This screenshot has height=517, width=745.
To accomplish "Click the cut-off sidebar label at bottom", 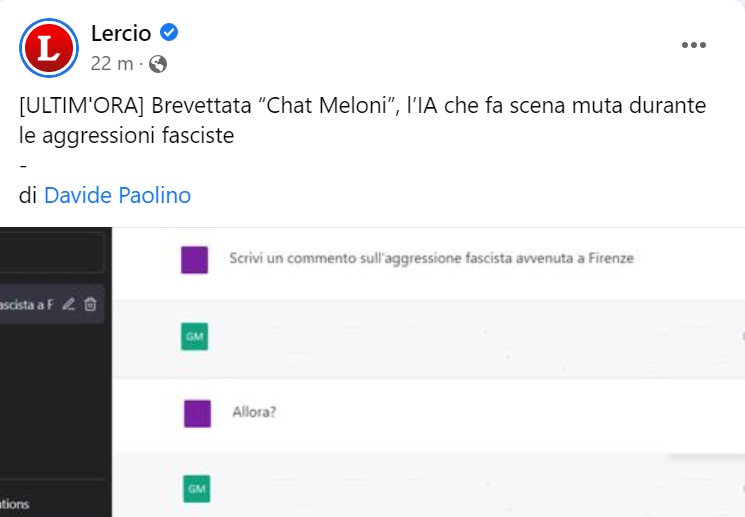I will click(x=15, y=505).
